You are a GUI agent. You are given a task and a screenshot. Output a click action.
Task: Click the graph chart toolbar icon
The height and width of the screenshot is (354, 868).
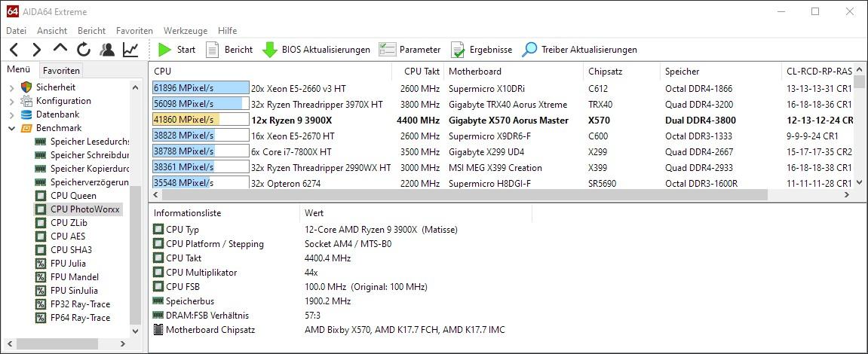(130, 50)
